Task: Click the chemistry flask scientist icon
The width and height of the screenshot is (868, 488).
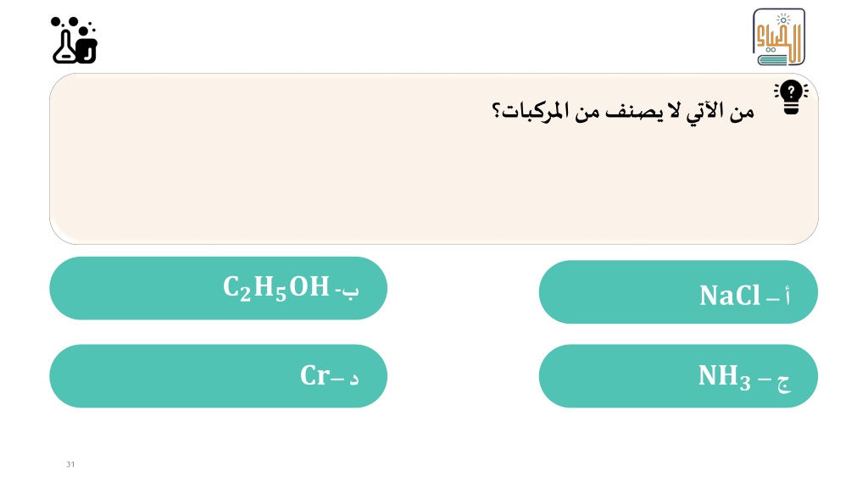Action: pos(75,41)
